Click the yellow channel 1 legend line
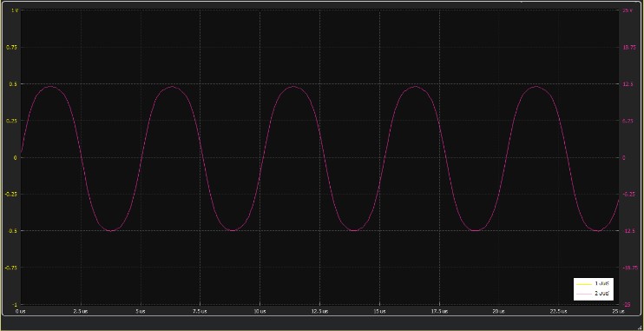644x331 pixels. [583, 284]
